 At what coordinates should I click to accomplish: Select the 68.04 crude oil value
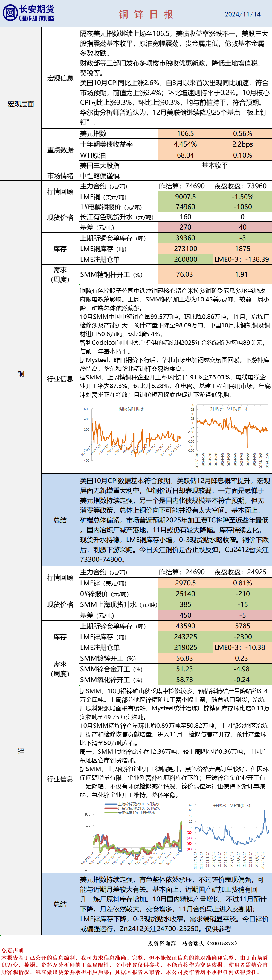[185, 155]
